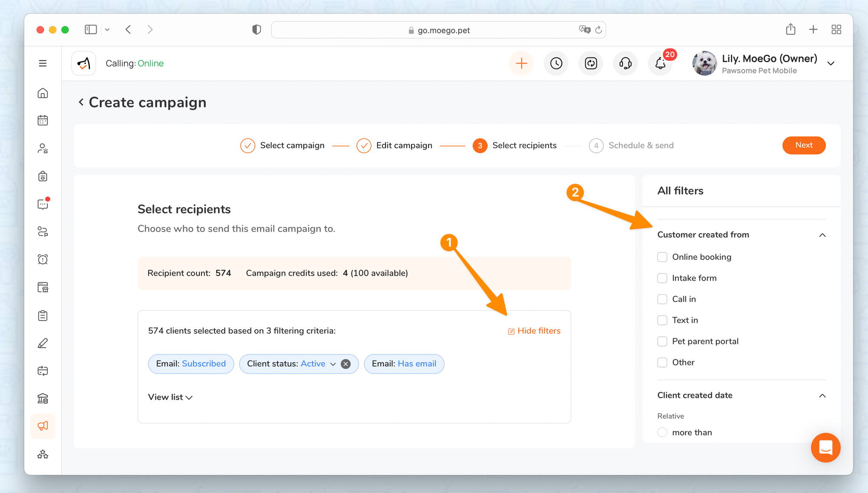Image resolution: width=868 pixels, height=493 pixels.
Task: Open the megaphone marketing sidebar icon
Action: tap(43, 426)
